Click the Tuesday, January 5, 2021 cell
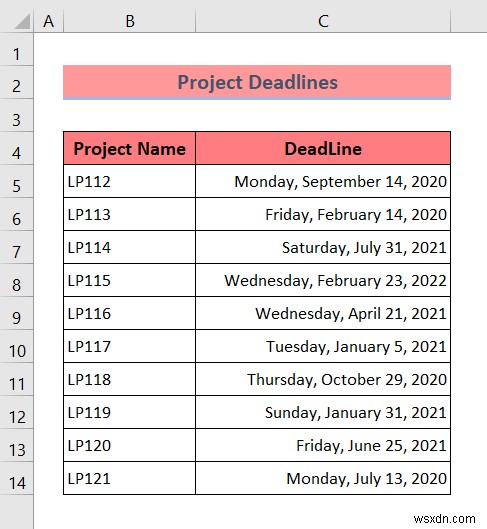The image size is (487, 529). coord(323,346)
